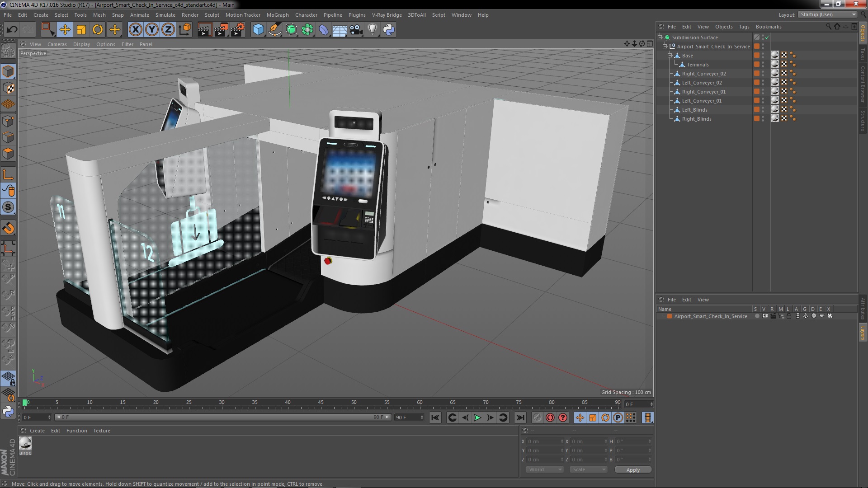Select Left_Blinds in object tree
Image resolution: width=868 pixels, height=488 pixels.
(694, 110)
